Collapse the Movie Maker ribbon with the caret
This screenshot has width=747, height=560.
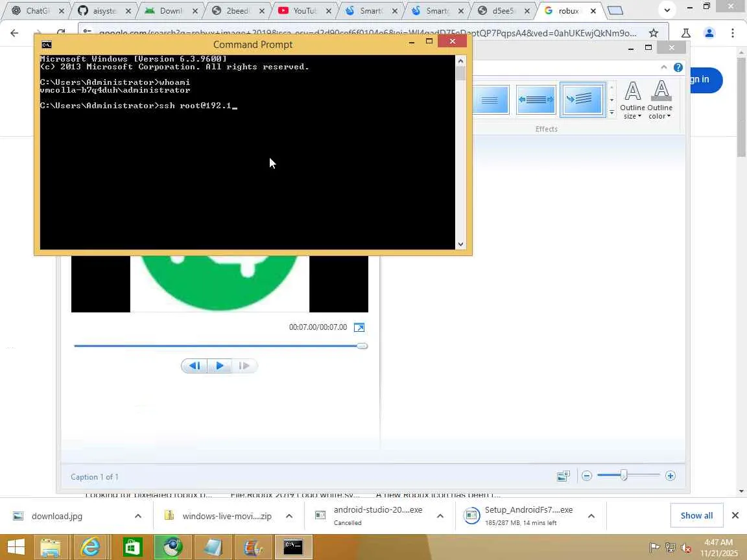(x=663, y=67)
